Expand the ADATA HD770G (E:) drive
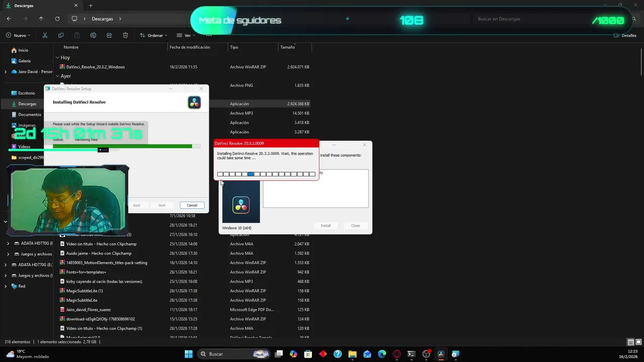Screen dimensions: 644x362 6,264
